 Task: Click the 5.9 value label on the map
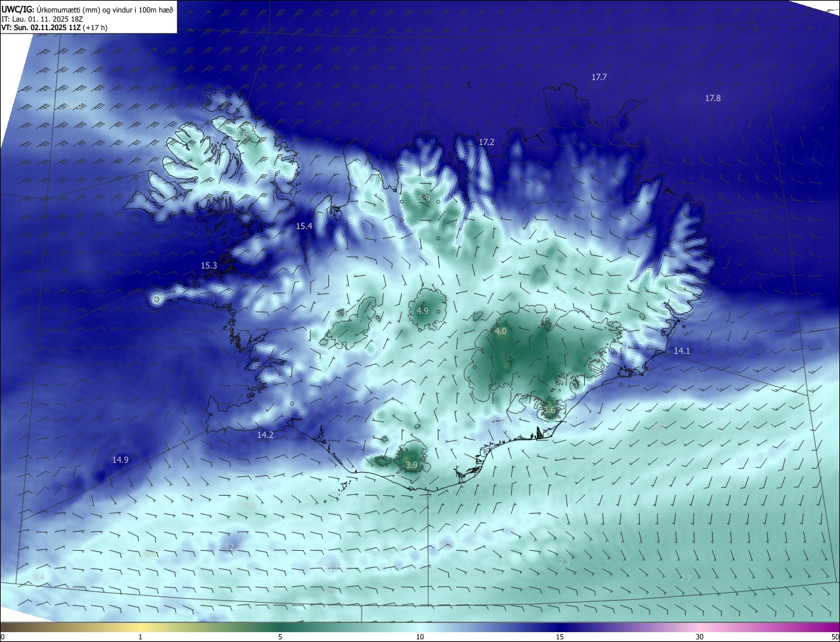pos(424,198)
